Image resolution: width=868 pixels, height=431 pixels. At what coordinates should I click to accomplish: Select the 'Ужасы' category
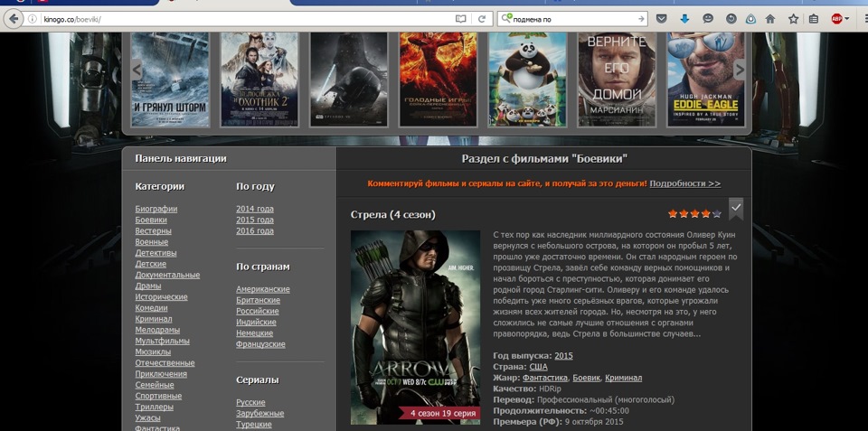tap(147, 417)
